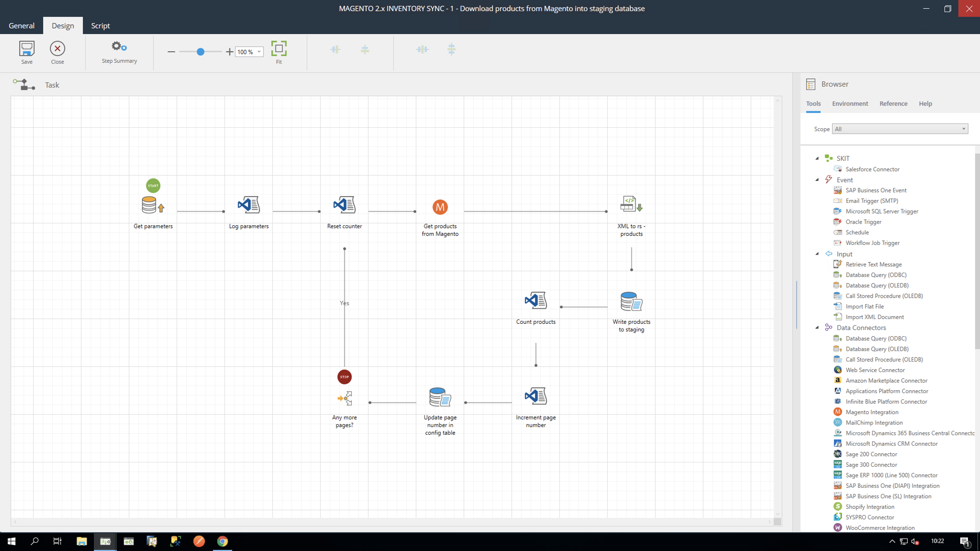Select the Increment page number step

tap(536, 396)
